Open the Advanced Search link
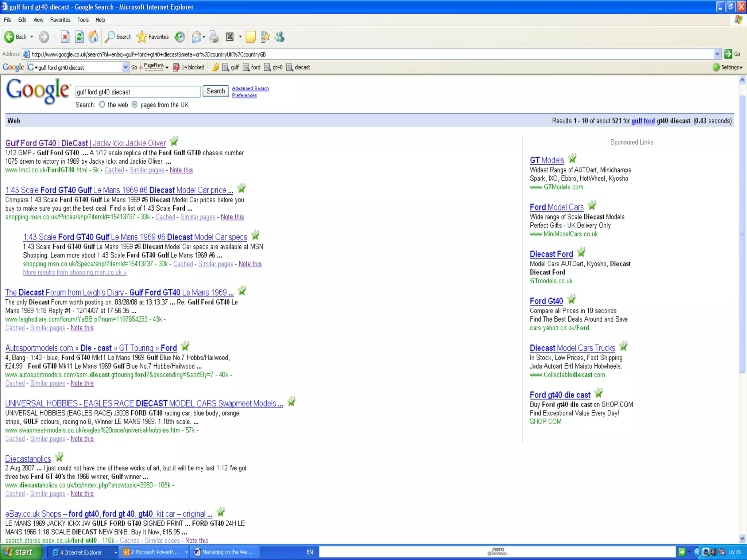 coord(250,88)
